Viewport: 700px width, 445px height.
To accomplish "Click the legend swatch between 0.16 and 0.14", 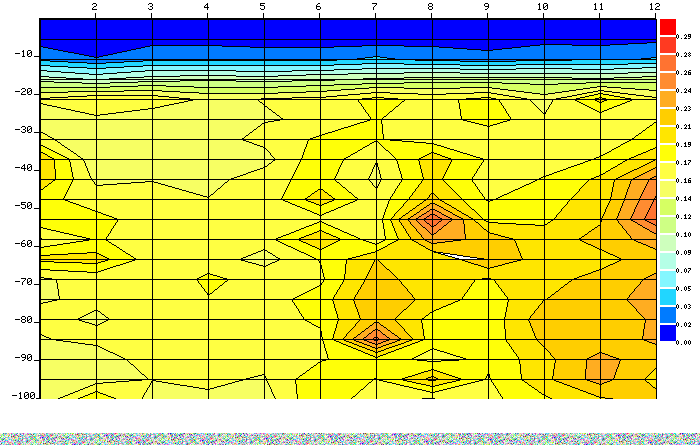I will point(668,189).
